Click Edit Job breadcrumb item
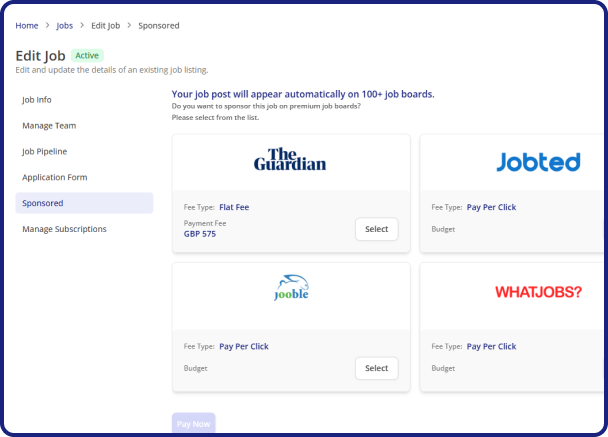Viewport: 608px width, 437px height. [x=105, y=26]
